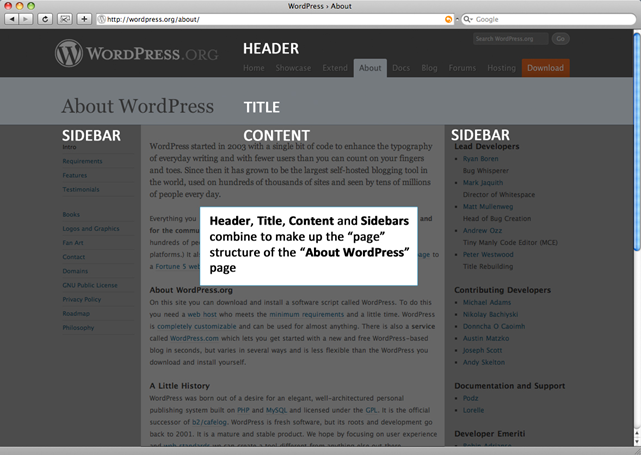Viewport: 642px width, 456px height.
Task: Click the Austin Matzko contributor link
Action: [486, 339]
